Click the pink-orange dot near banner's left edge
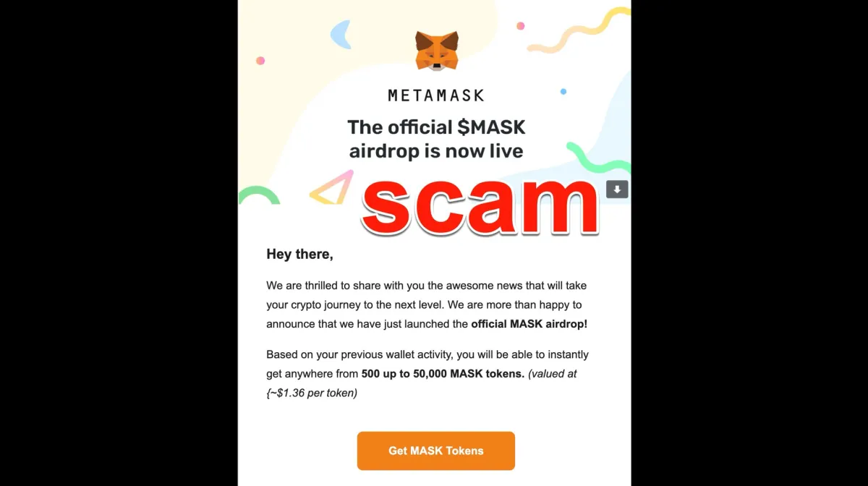The image size is (868, 486). (260, 61)
